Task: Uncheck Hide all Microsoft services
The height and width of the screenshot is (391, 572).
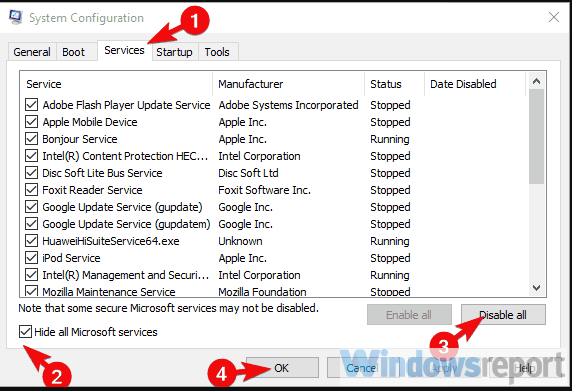Action: (x=25, y=332)
